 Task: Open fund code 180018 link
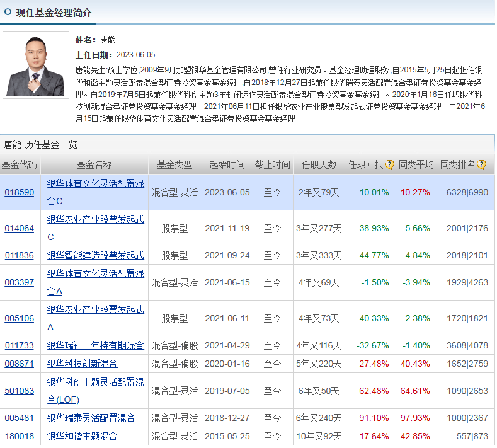(x=20, y=436)
